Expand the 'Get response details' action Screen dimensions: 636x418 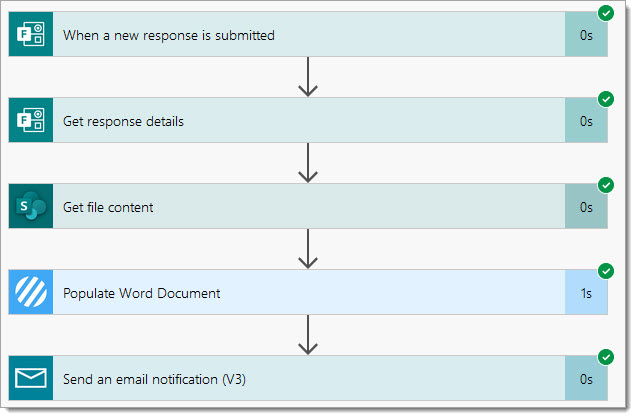[308, 120]
